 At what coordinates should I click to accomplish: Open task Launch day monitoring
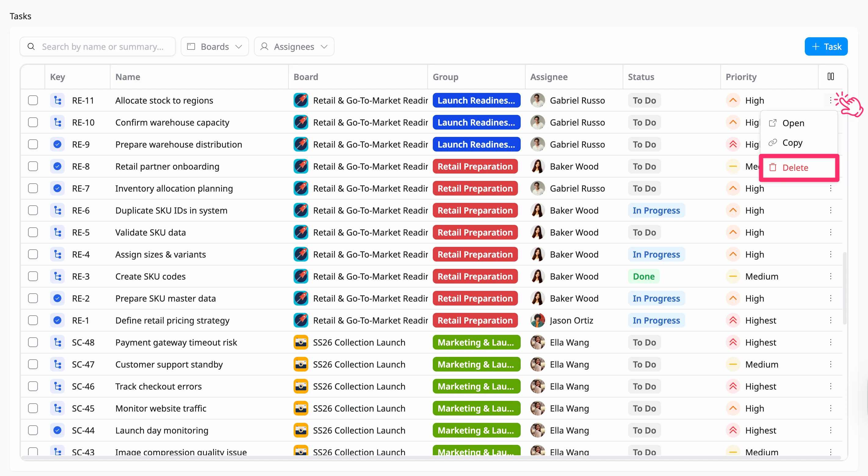(162, 430)
